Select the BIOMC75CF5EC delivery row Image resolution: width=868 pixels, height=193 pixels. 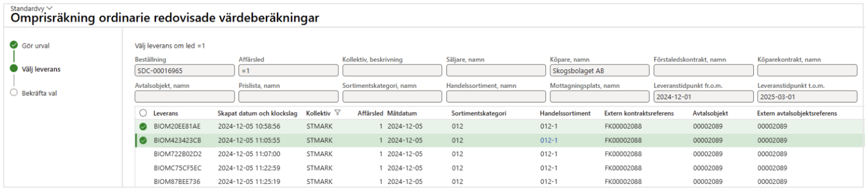click(x=499, y=168)
